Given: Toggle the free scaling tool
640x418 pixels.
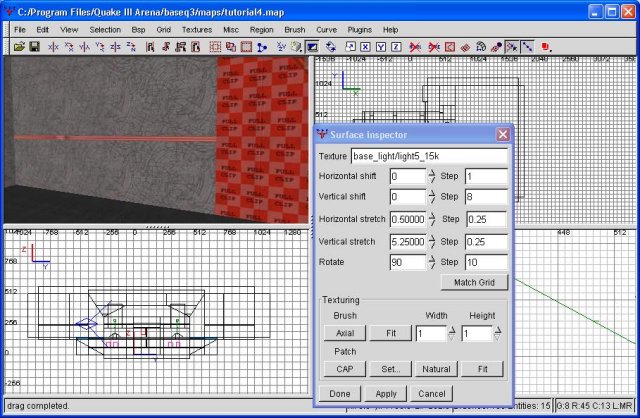Looking at the screenshot, I should tap(350, 47).
